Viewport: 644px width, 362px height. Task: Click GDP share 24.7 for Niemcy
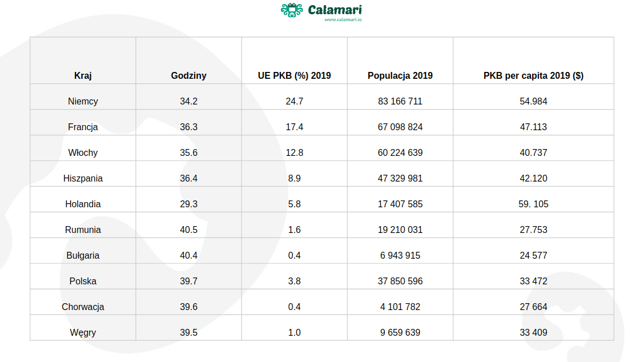point(295,101)
